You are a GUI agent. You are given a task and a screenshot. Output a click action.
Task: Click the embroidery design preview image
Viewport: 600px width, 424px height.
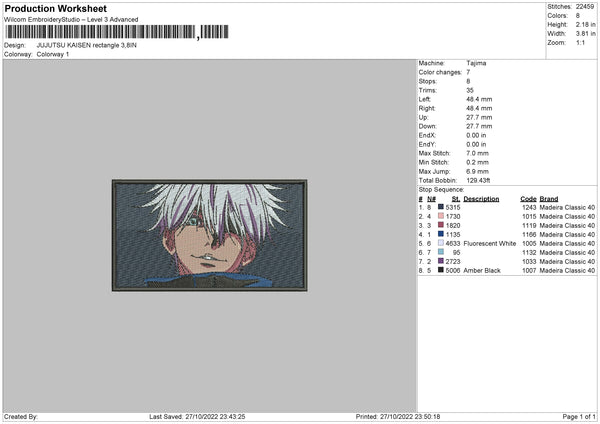click(210, 235)
